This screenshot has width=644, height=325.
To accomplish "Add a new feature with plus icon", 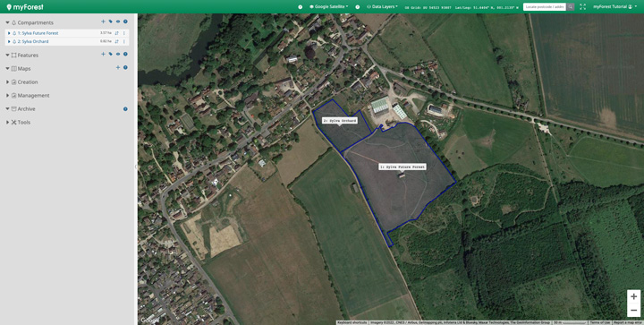I will pos(103,54).
